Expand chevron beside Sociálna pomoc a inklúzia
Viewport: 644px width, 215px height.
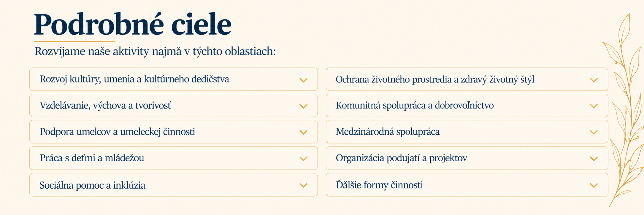coord(303,185)
